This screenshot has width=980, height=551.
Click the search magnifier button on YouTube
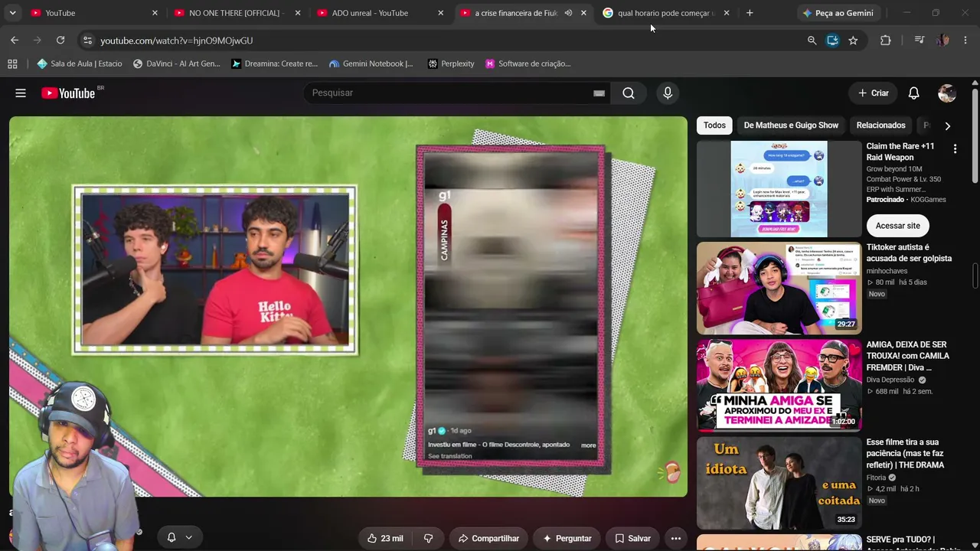(x=629, y=93)
